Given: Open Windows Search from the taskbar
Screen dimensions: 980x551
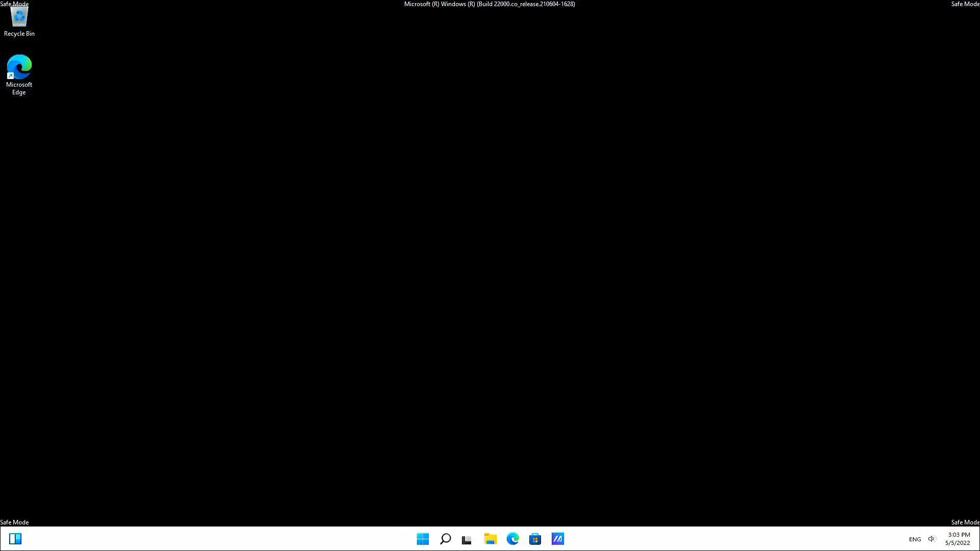Looking at the screenshot, I should 445,538.
